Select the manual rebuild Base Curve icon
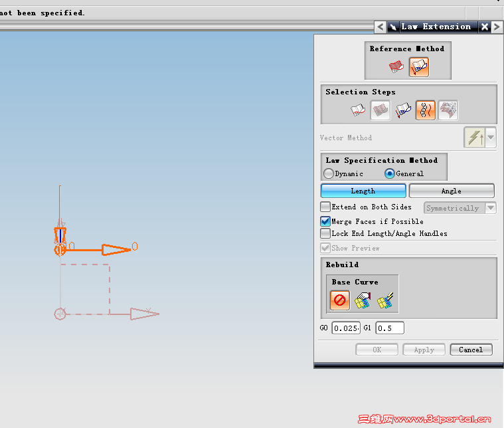 (x=363, y=300)
